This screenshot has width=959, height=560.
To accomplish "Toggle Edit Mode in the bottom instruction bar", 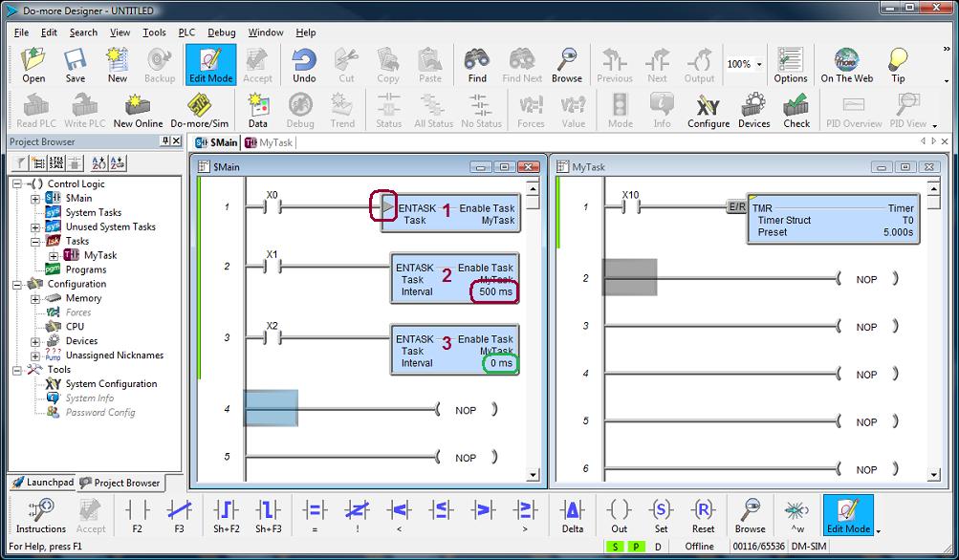I will (847, 515).
